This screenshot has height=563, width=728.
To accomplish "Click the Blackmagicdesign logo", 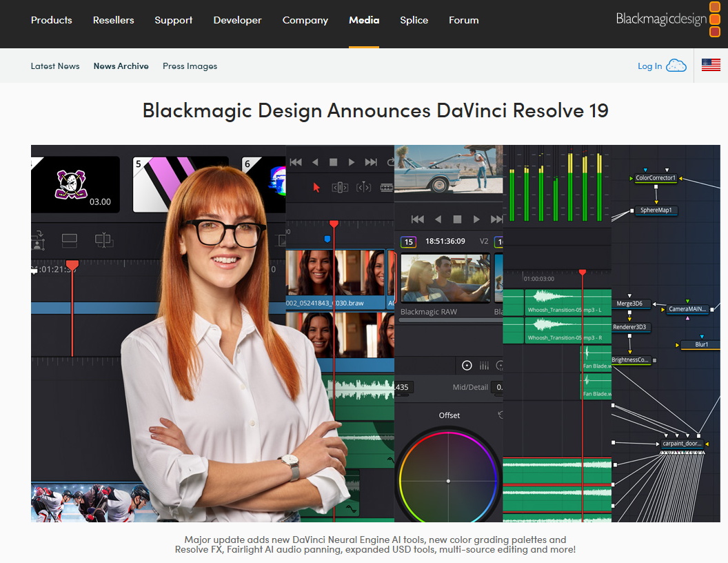I will [x=668, y=19].
